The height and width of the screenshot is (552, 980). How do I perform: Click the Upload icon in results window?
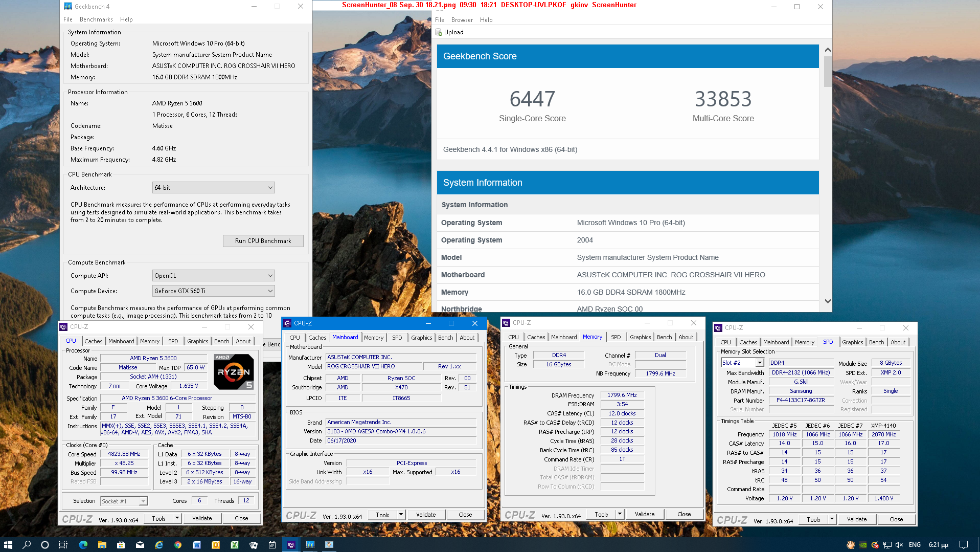[439, 32]
